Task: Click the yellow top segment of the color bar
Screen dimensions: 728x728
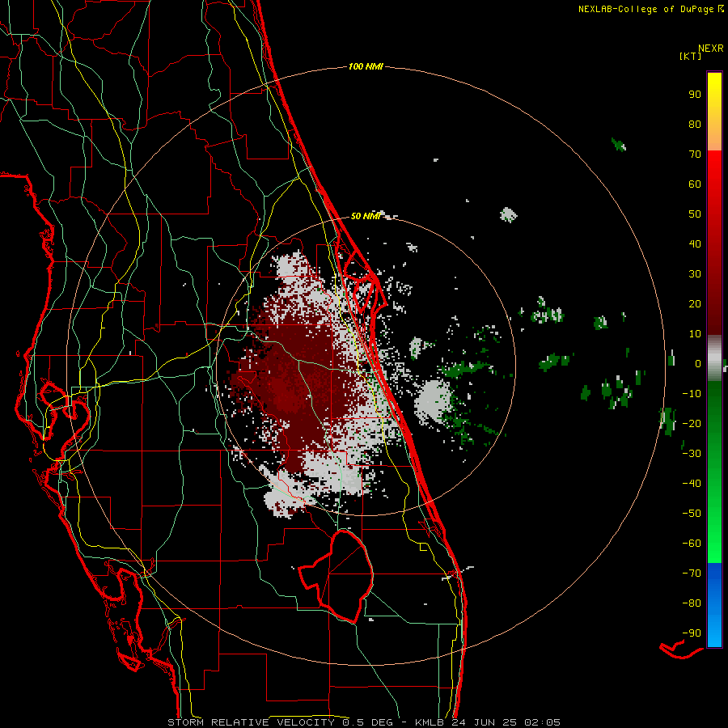Action: click(x=714, y=112)
